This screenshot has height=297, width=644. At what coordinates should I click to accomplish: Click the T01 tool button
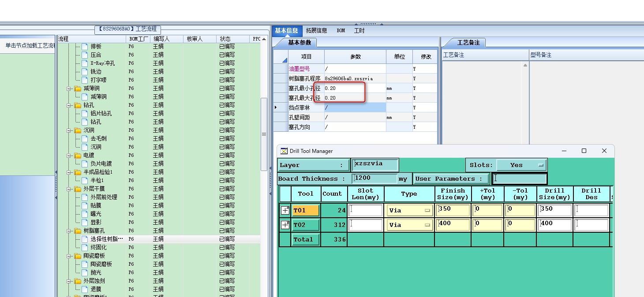[x=305, y=211]
